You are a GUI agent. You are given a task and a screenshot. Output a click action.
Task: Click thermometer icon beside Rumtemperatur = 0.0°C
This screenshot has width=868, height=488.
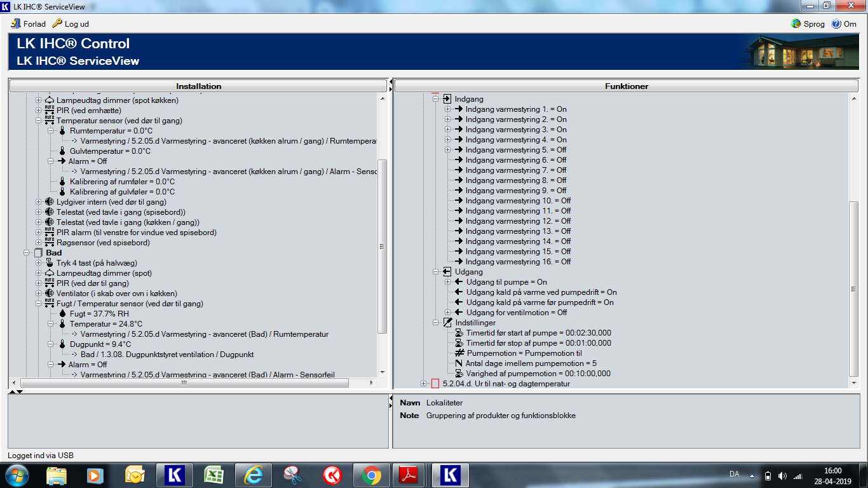click(62, 131)
